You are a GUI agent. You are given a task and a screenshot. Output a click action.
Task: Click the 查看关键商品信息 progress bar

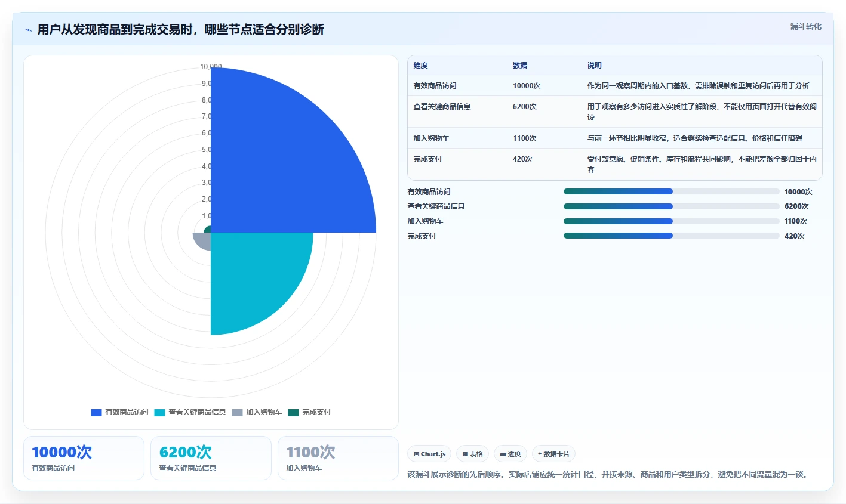672,206
